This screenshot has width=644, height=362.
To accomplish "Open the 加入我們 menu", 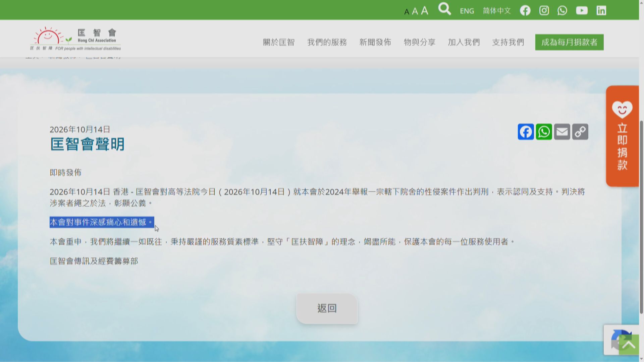I will (x=464, y=42).
